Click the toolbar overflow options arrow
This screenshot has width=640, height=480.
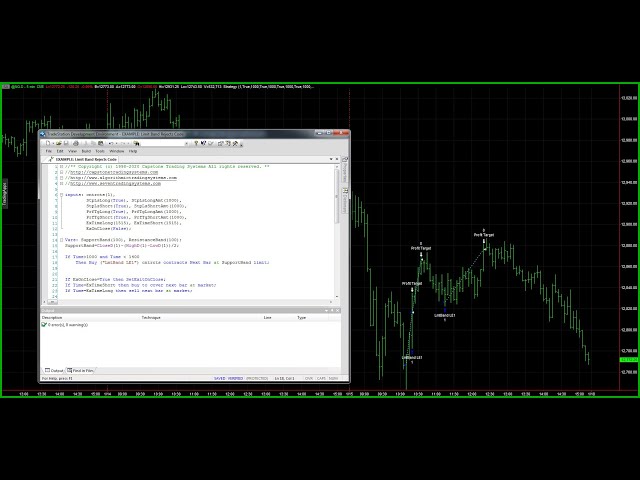click(x=241, y=144)
